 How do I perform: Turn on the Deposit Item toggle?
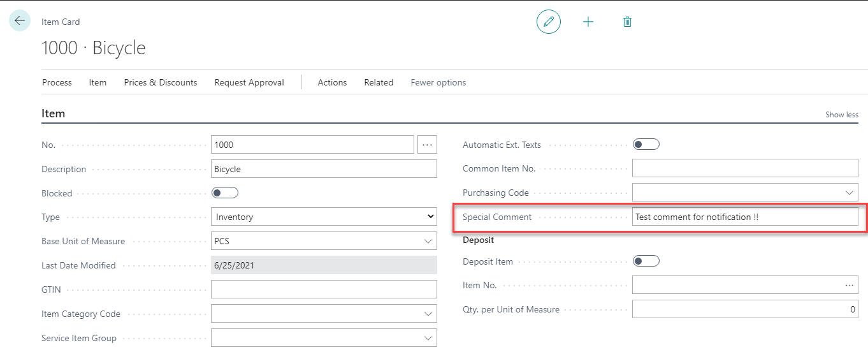click(x=646, y=261)
